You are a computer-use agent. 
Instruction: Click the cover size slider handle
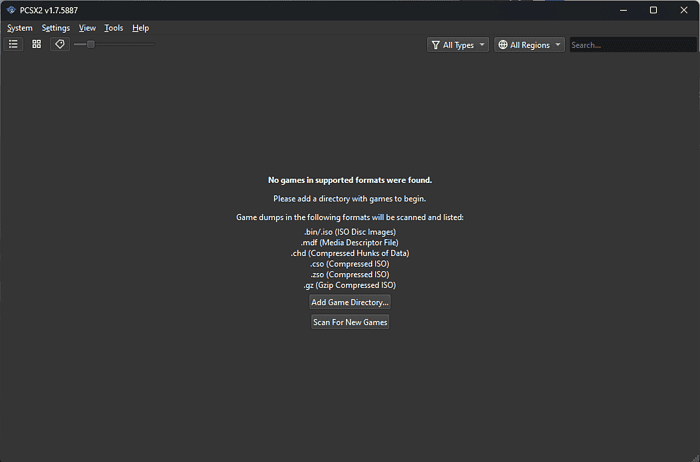tap(90, 44)
